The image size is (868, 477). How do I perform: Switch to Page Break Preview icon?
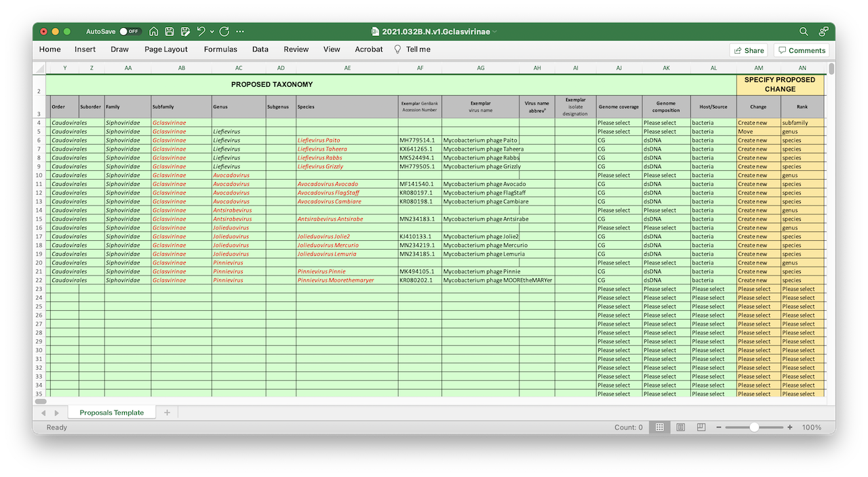[702, 427]
